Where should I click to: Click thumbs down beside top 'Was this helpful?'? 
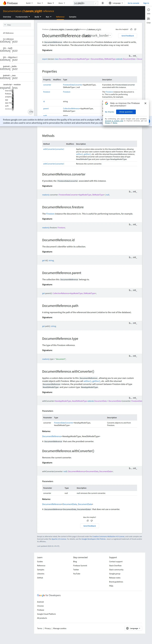135,29
